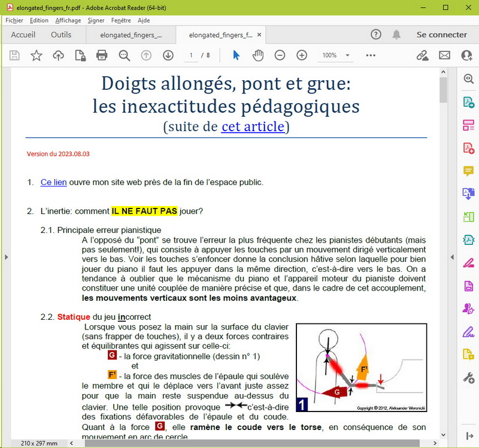The image size is (479, 448).
Task: Open the Comment tool in sidebar
Action: tap(468, 171)
